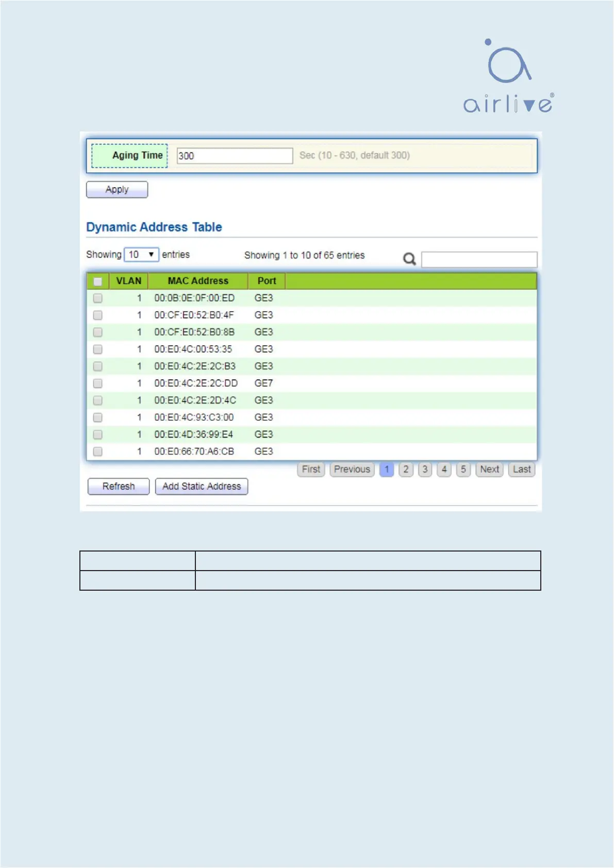This screenshot has width=614, height=868.
Task: Click the Port column header
Action: 267,281
